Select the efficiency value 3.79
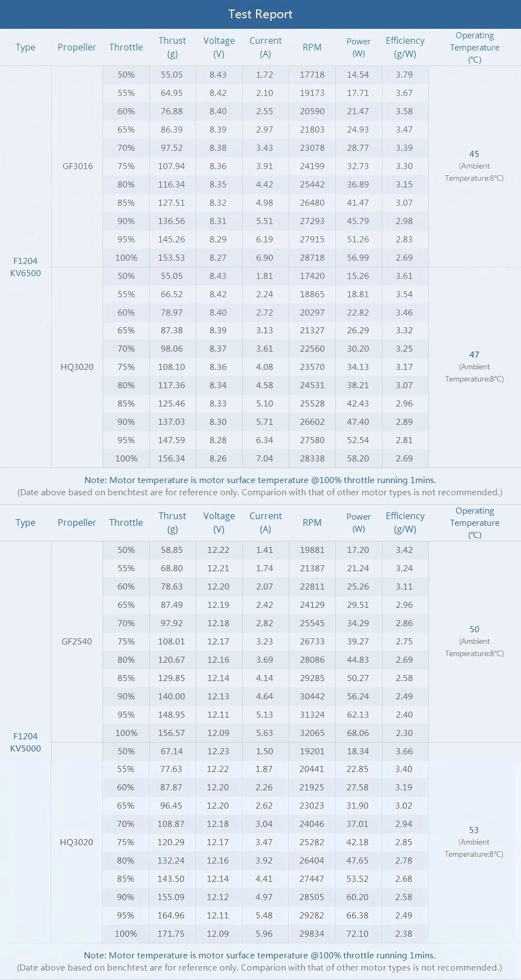 coord(404,74)
